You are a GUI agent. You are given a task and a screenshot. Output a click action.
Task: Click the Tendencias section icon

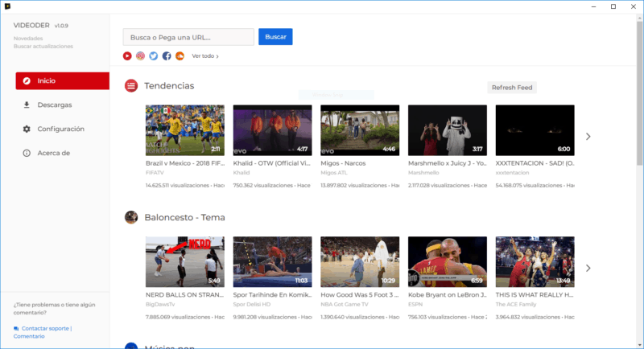click(x=130, y=85)
